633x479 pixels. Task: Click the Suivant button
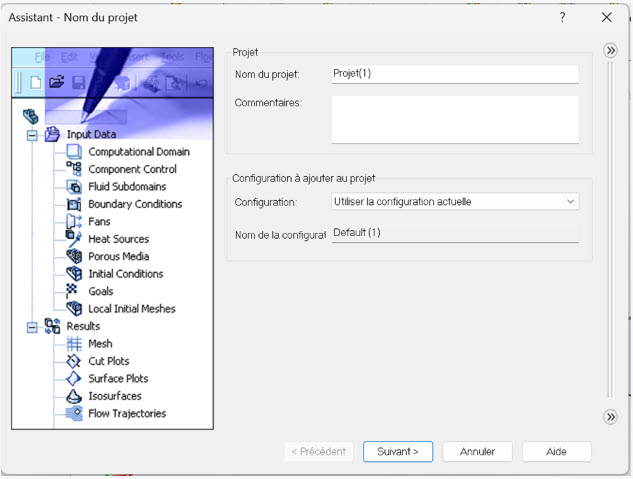coord(397,451)
